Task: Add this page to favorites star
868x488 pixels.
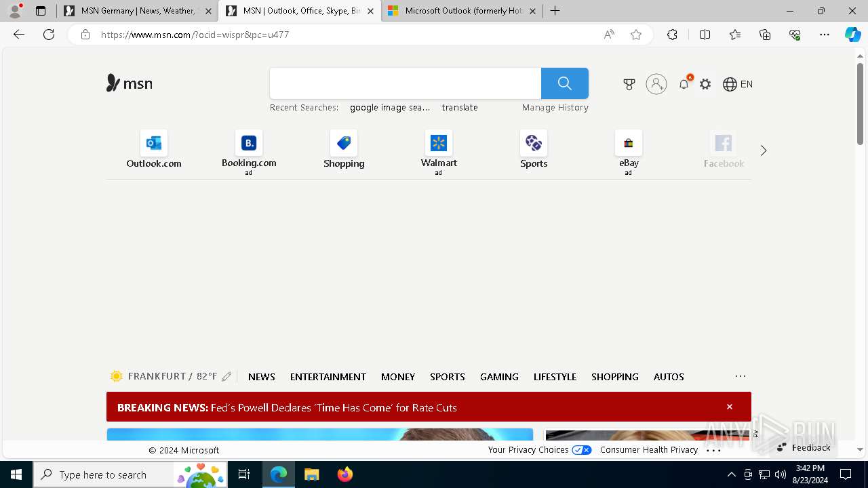Action: click(x=636, y=35)
